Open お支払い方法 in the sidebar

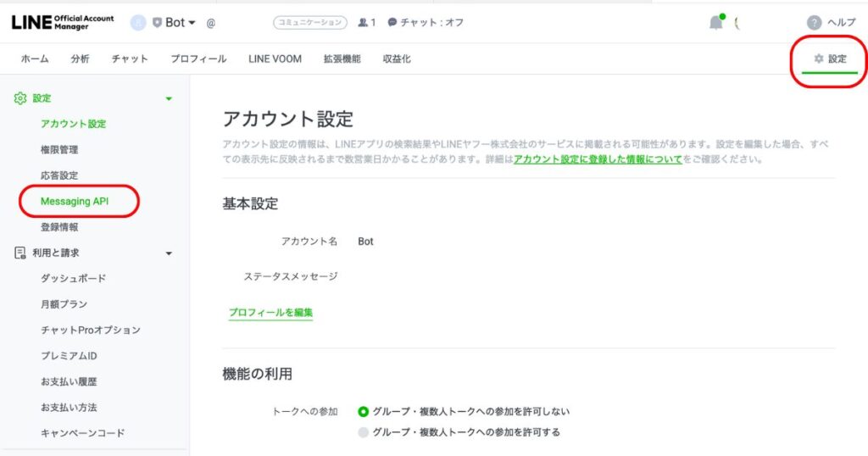[x=69, y=408]
